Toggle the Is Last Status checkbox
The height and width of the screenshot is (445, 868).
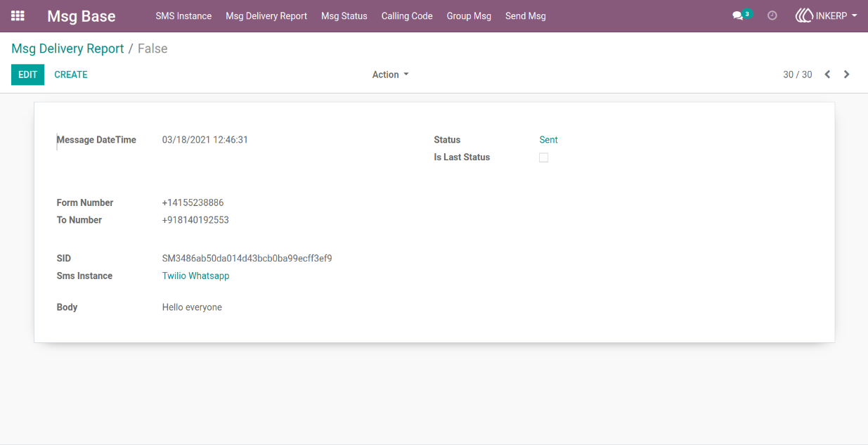click(x=543, y=157)
